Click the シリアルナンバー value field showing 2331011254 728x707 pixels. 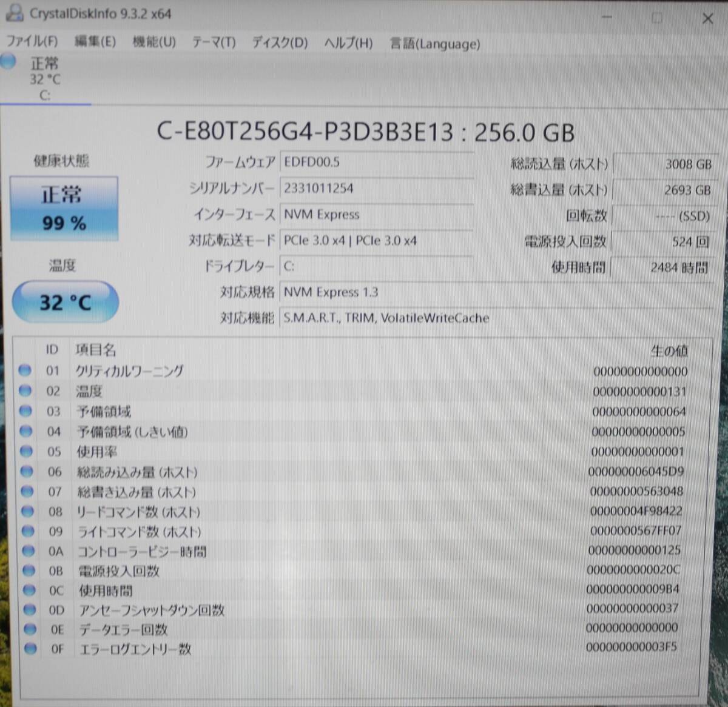pos(376,188)
